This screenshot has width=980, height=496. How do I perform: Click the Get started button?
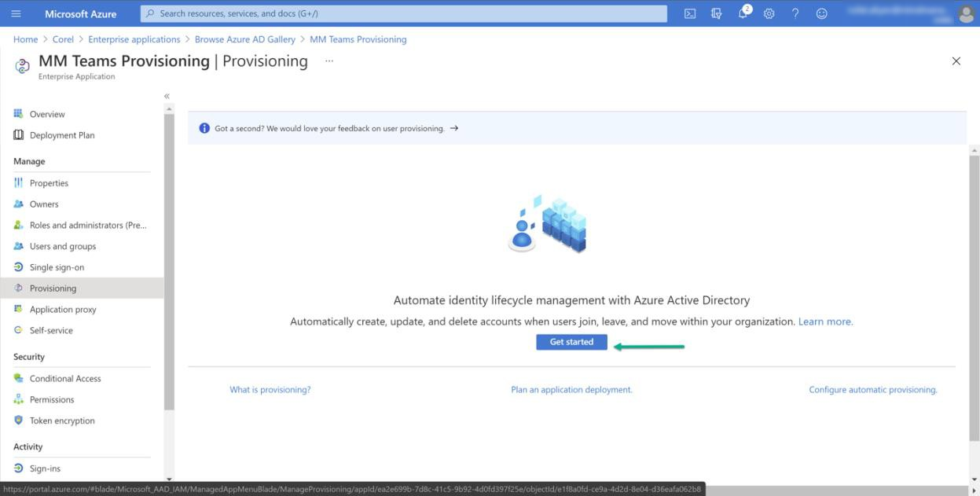coord(571,342)
